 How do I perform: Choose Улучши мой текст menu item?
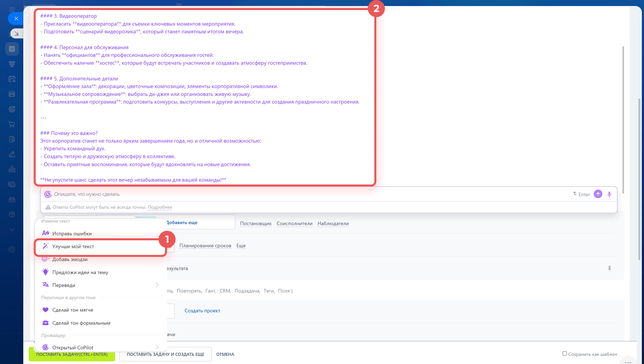tap(73, 246)
